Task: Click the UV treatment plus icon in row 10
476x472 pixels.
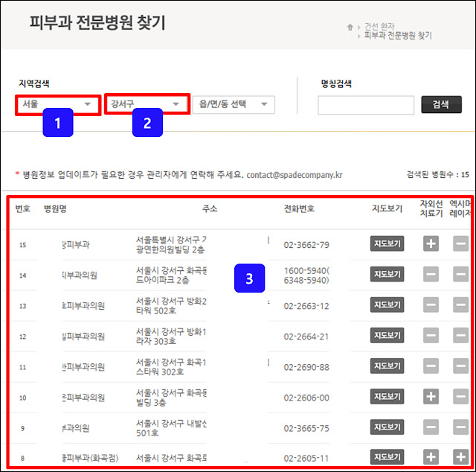Action: tap(431, 397)
